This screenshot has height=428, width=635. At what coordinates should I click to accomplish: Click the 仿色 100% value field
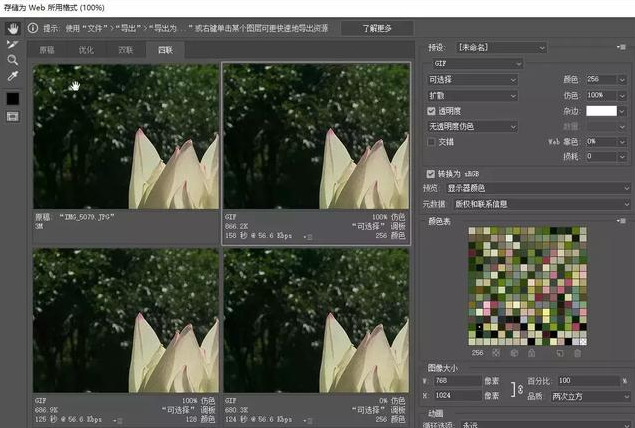(x=601, y=95)
